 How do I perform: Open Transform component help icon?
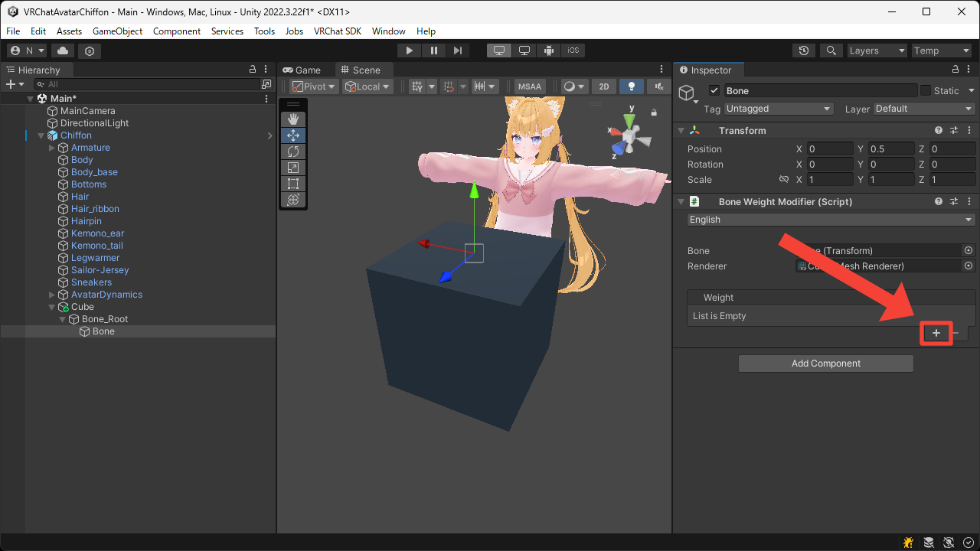(x=939, y=131)
